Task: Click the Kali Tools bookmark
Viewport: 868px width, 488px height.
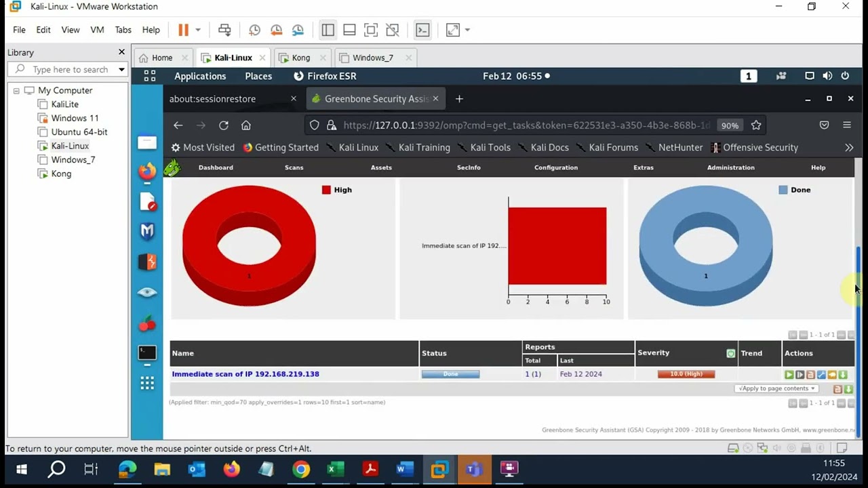Action: point(484,148)
